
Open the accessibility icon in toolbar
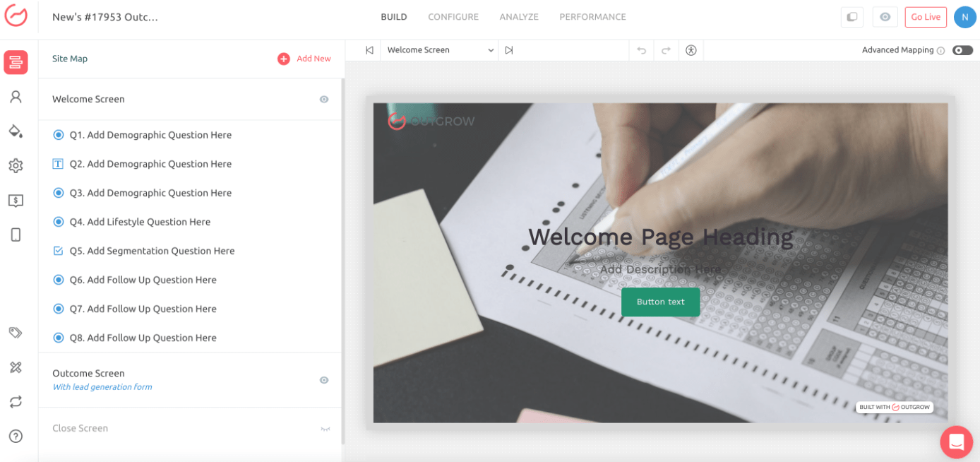[x=691, y=50]
